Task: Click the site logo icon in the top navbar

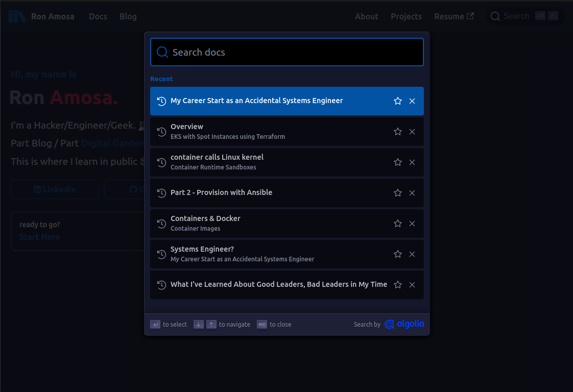Action: click(x=16, y=16)
